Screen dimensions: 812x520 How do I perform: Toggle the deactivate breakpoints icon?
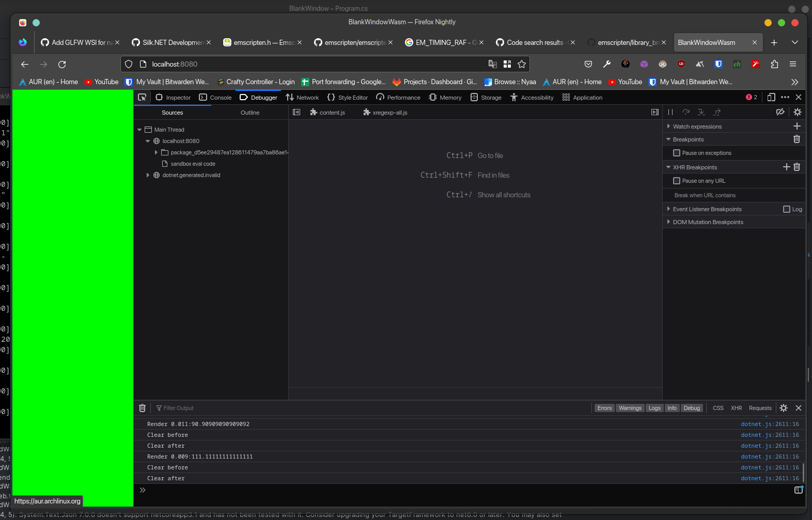click(x=780, y=112)
